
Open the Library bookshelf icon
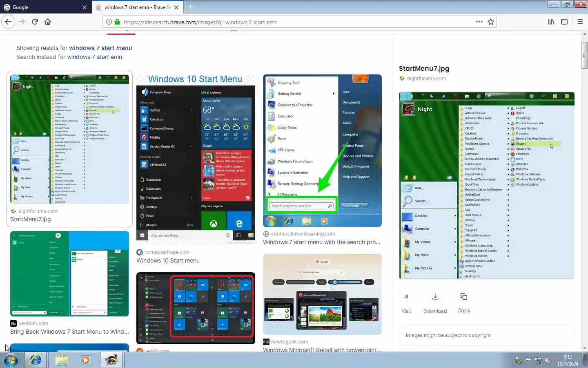click(x=551, y=22)
